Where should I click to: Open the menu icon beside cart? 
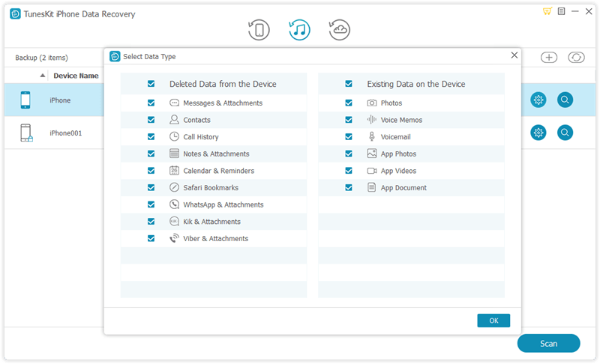click(561, 11)
